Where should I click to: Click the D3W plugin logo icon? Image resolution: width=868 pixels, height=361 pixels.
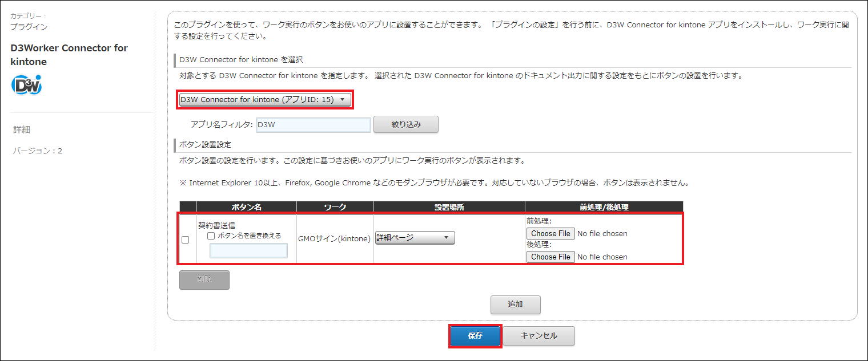pos(26,85)
